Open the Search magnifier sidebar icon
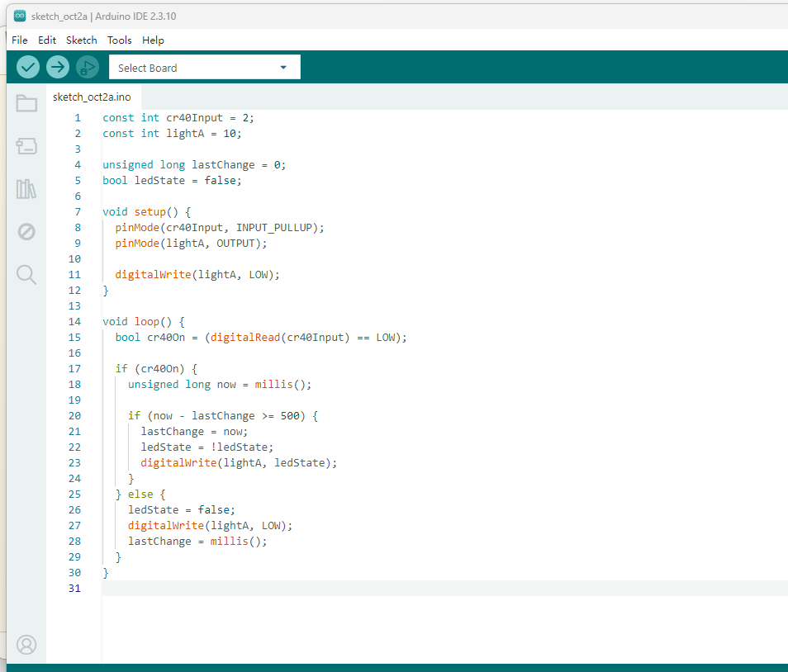Image resolution: width=788 pixels, height=672 pixels. coord(26,275)
